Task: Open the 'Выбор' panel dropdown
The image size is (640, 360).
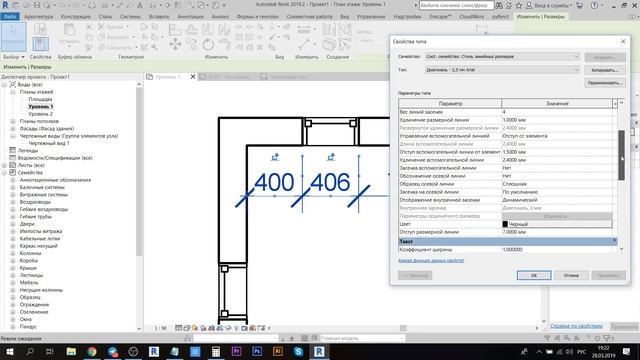Action: [14, 57]
